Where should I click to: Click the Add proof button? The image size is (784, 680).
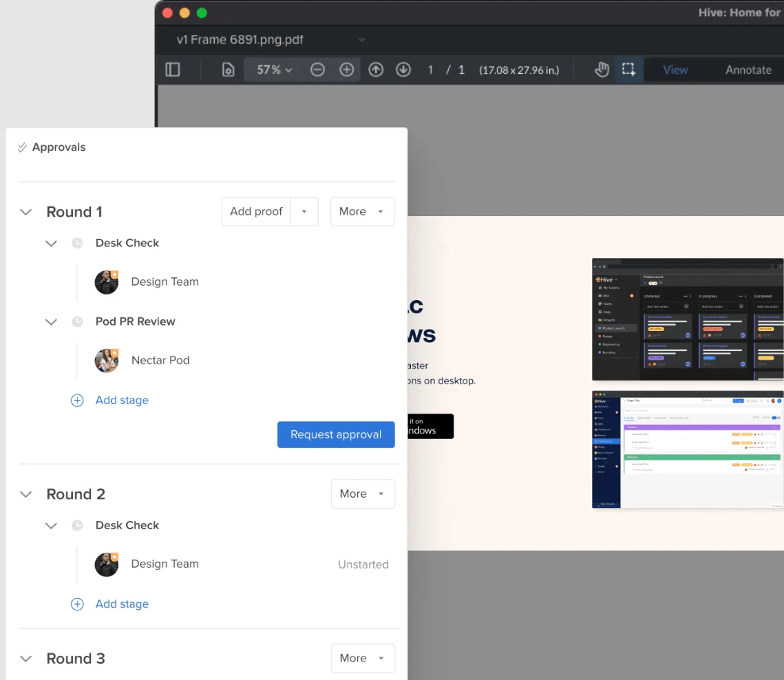[x=256, y=211]
